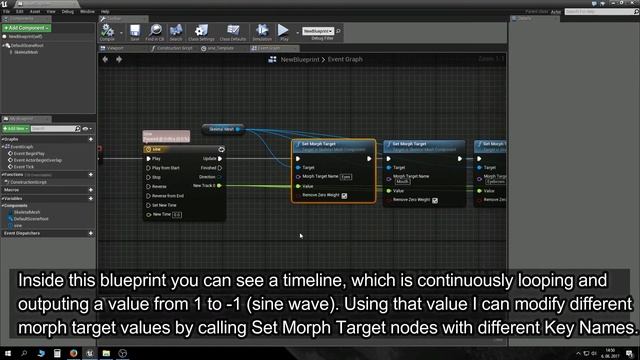Click Morph Target Name field on selected node
The image size is (640, 360).
coord(346,177)
